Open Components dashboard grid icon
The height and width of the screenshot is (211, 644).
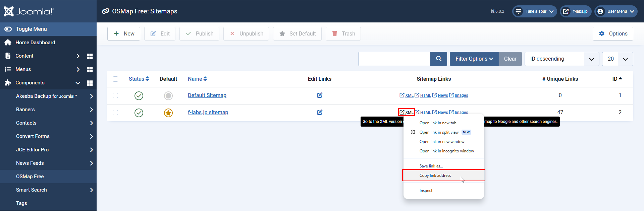[x=90, y=83]
